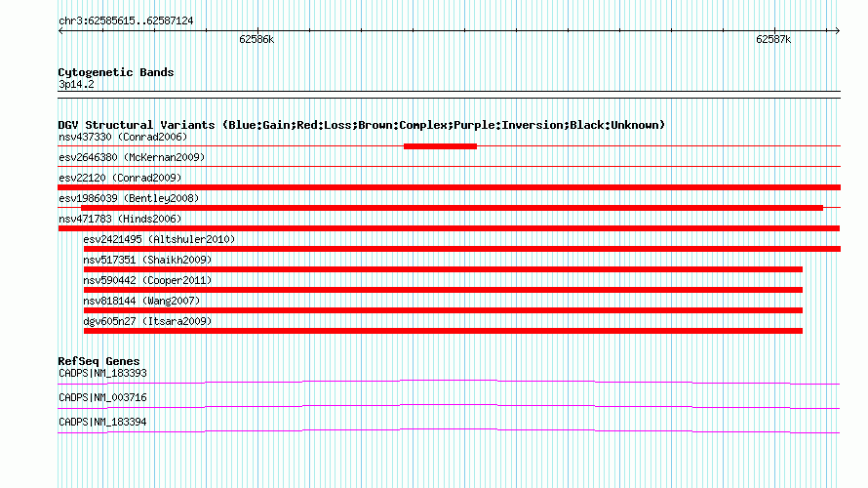
Task: Open esv22120 (Conrad2009) variant label
Action: [120, 178]
